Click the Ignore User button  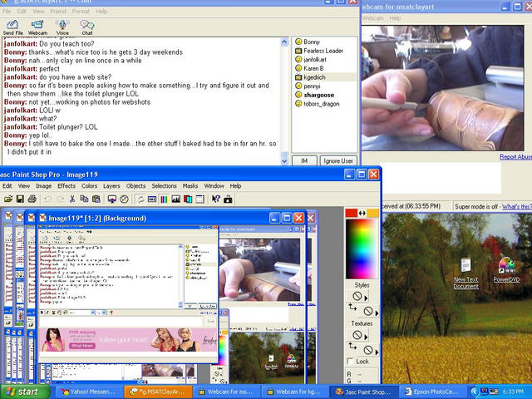coord(338,160)
